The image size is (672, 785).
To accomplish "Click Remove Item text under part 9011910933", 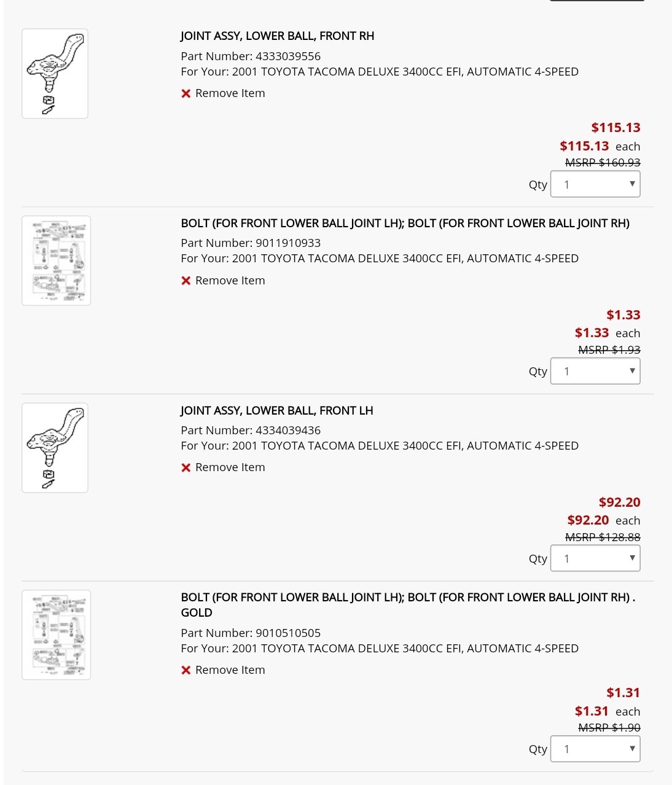I will click(x=230, y=281).
